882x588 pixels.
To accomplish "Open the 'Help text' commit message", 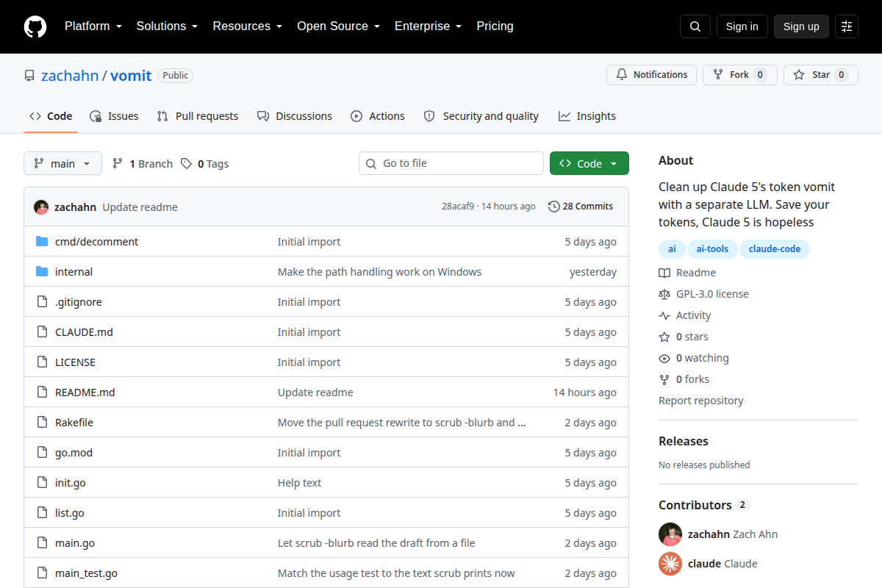I will point(299,483).
